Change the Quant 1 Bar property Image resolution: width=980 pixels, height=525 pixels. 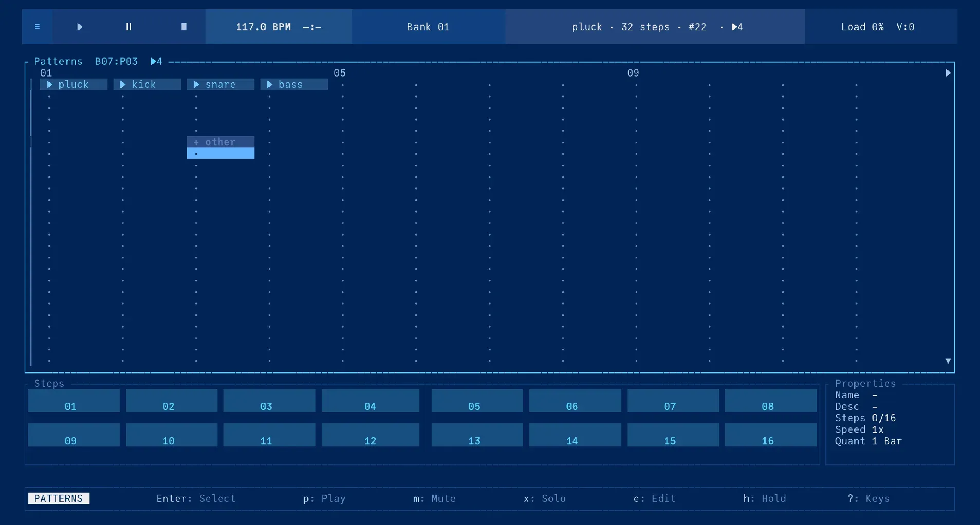pos(868,441)
